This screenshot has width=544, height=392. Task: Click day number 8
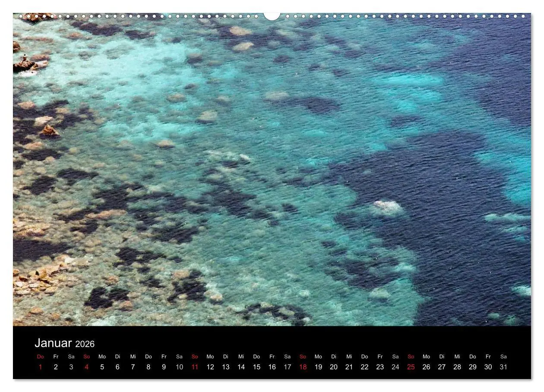[148, 367]
